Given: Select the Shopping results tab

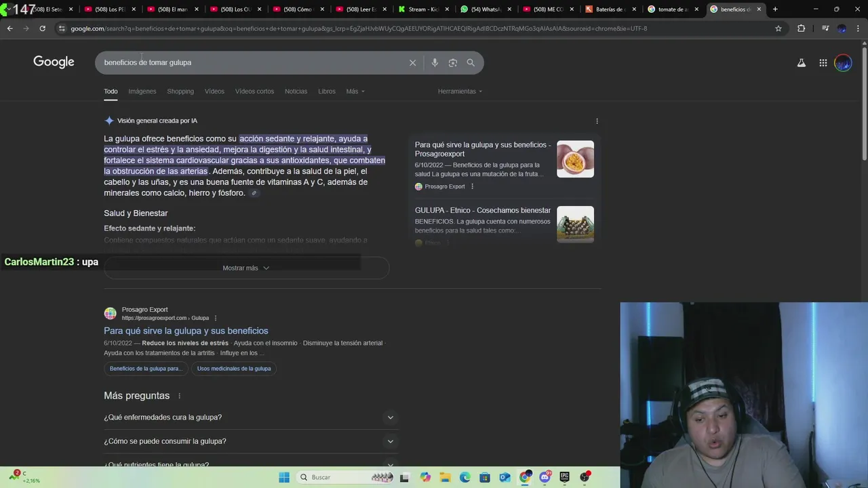Looking at the screenshot, I should (180, 91).
